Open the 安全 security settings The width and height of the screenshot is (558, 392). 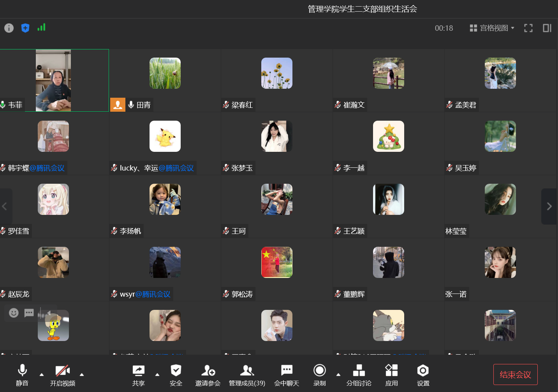(x=176, y=375)
